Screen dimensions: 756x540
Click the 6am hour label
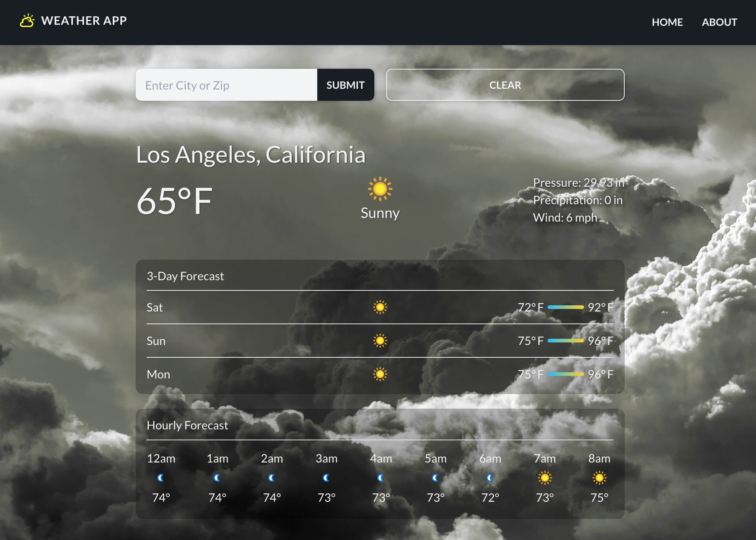coord(490,458)
